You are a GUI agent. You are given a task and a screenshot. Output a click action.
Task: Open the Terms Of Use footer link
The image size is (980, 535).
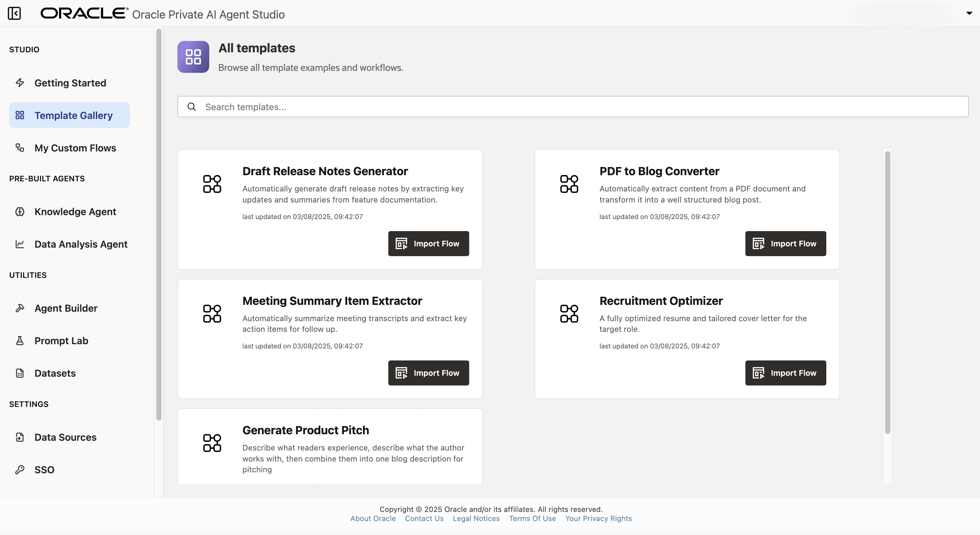coord(532,518)
